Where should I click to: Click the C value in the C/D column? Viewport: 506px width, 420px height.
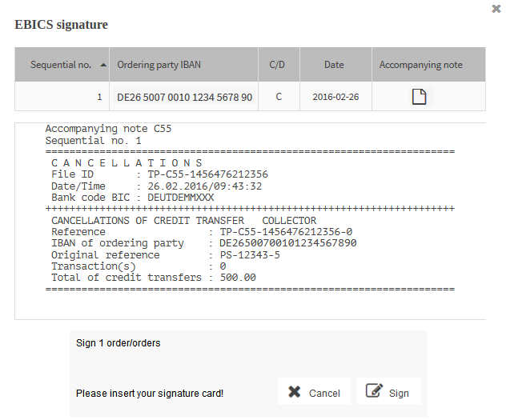(279, 97)
